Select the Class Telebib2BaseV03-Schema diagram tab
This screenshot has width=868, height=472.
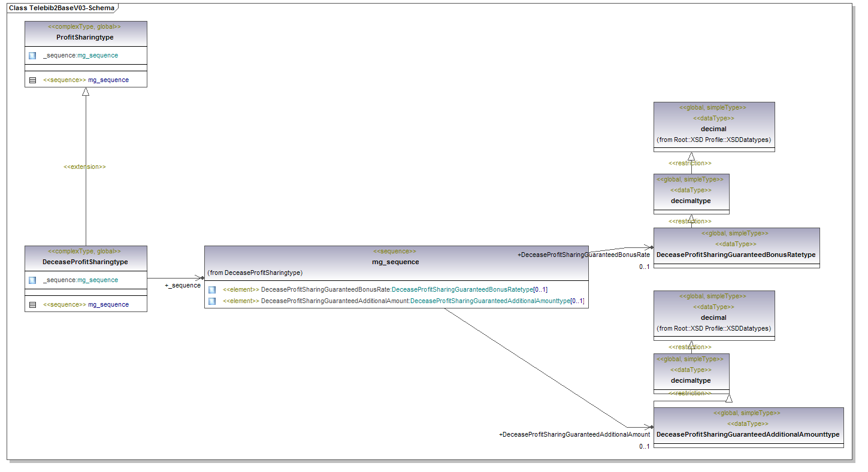[62, 8]
